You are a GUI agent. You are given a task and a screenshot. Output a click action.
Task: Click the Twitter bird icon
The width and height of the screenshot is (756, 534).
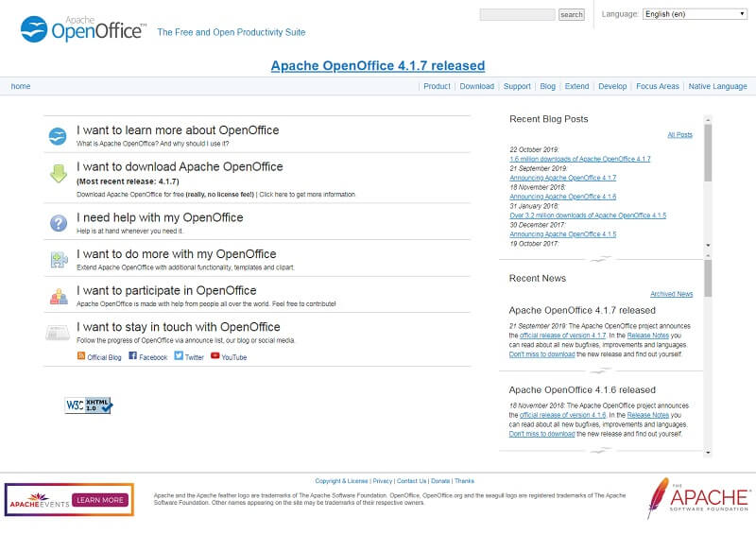point(179,355)
